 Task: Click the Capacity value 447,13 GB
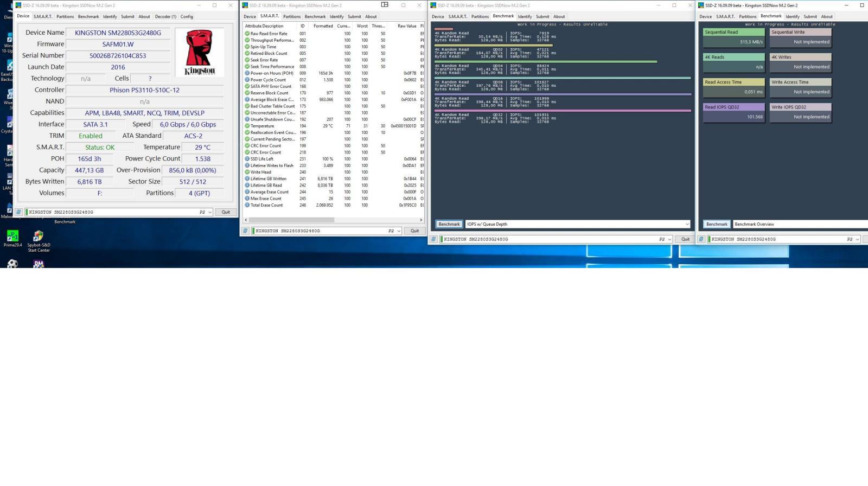point(89,170)
